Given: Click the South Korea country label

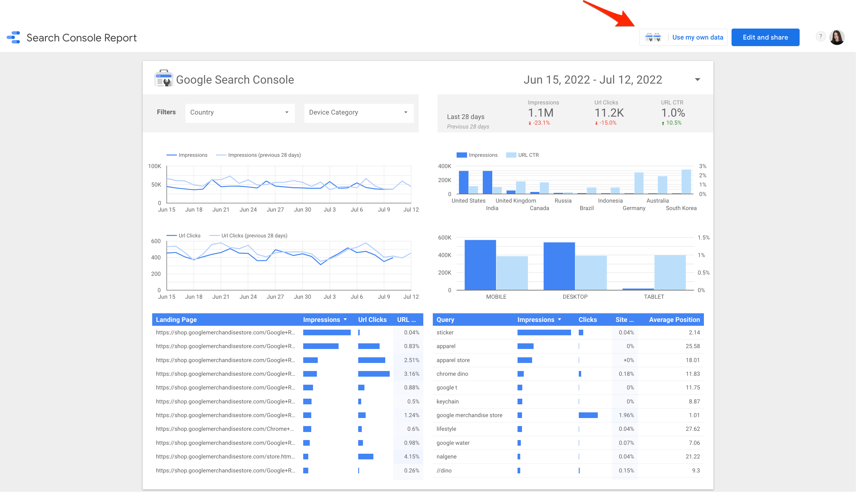Looking at the screenshot, I should coord(681,208).
